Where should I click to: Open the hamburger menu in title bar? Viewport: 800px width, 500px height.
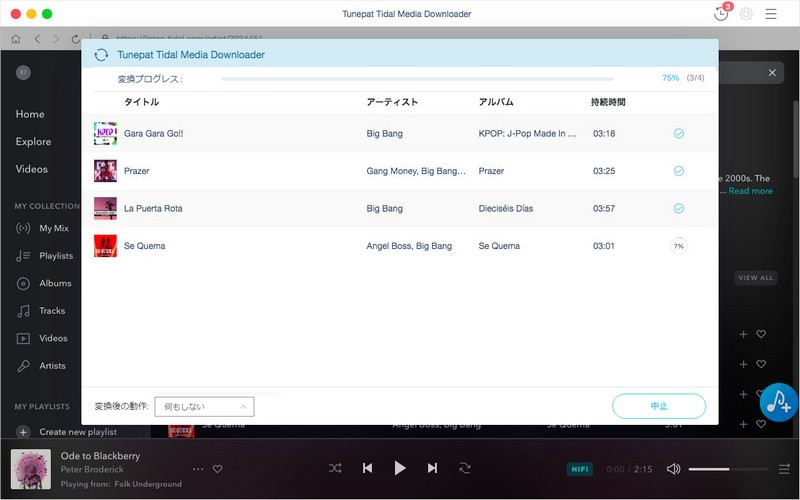click(771, 14)
